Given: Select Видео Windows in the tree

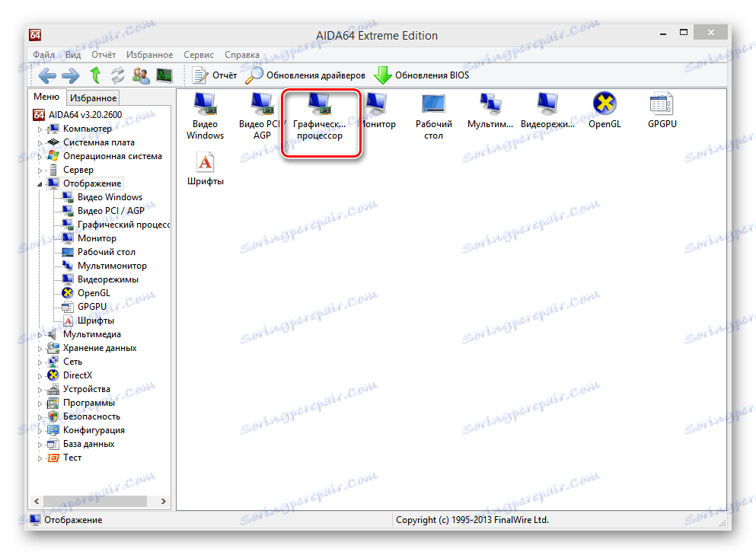Looking at the screenshot, I should click(103, 197).
